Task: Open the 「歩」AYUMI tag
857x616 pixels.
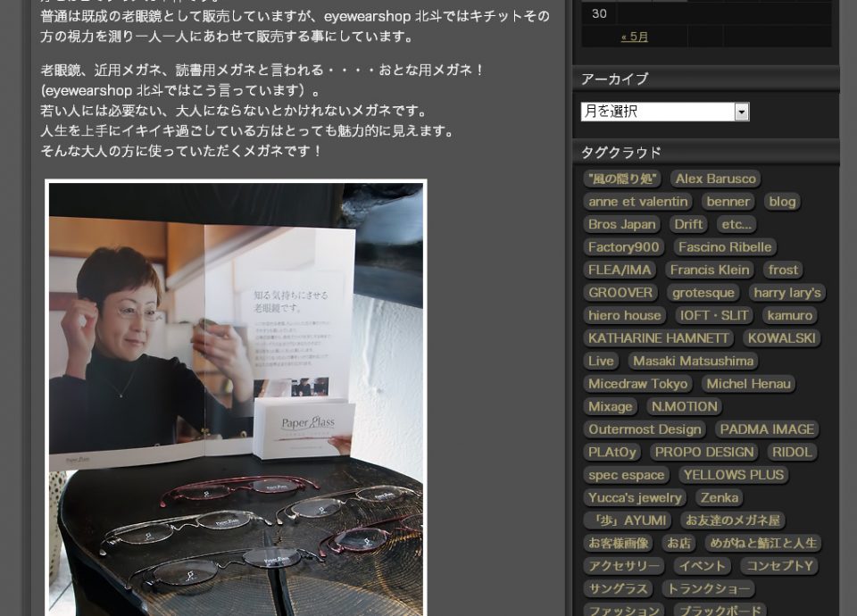Action: coord(628,520)
